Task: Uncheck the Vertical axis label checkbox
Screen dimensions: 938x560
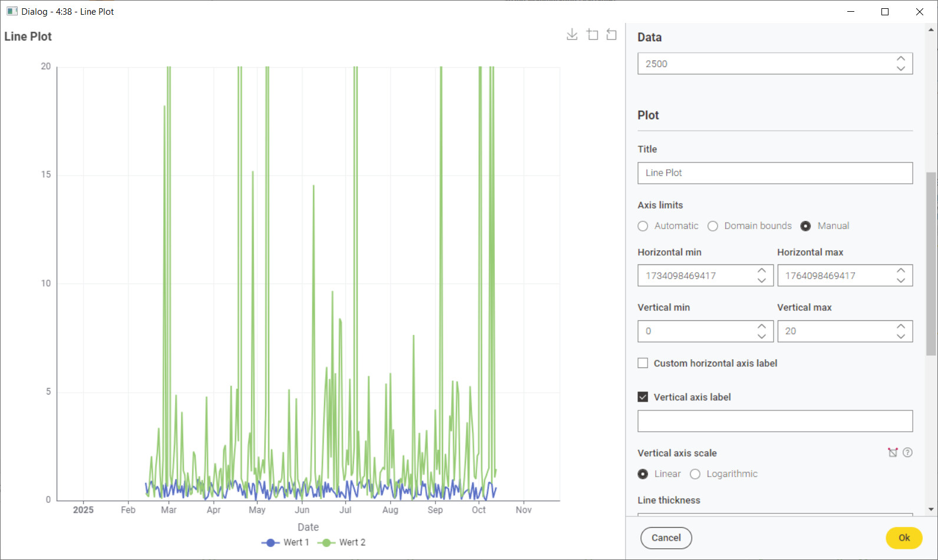Action: (x=643, y=397)
